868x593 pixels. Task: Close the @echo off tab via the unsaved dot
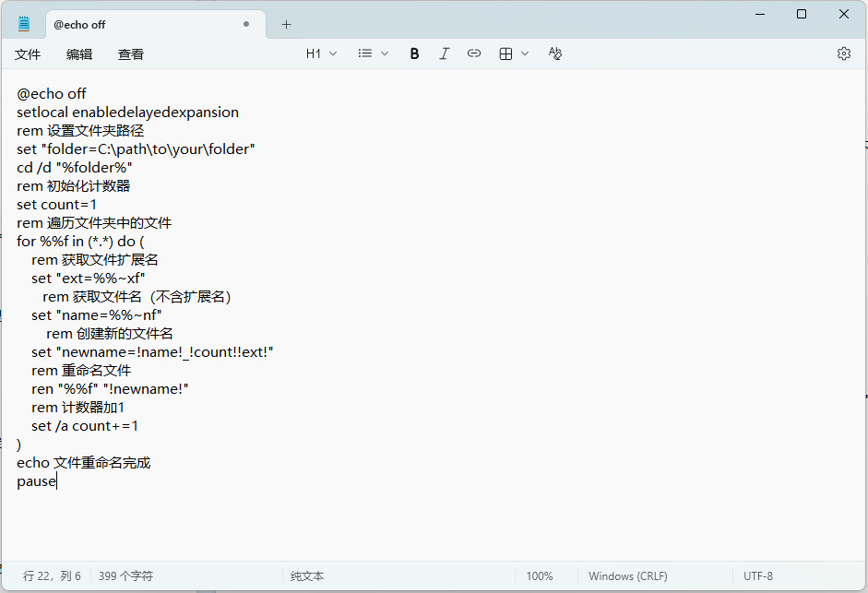point(246,25)
